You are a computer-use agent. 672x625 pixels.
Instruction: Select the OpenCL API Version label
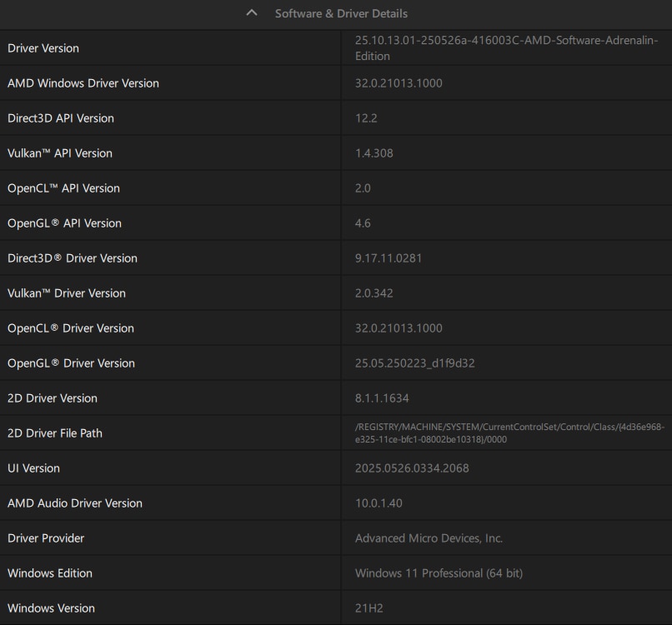tap(64, 188)
